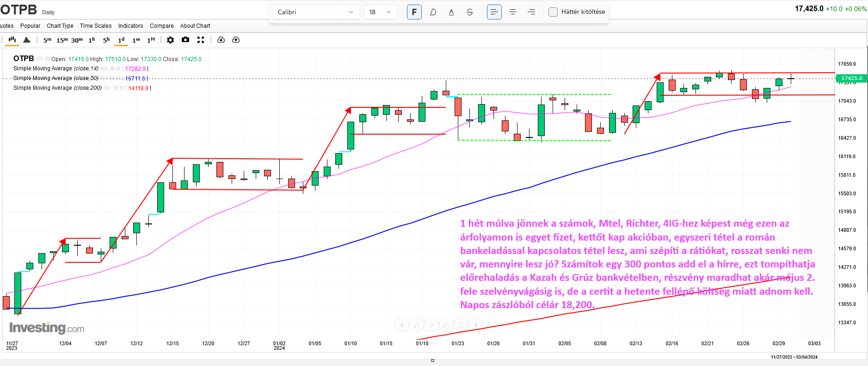Click the date range 11/27/2023 – 03/04/2024 label
Screen dimensions: 868x366
pyautogui.click(x=794, y=357)
